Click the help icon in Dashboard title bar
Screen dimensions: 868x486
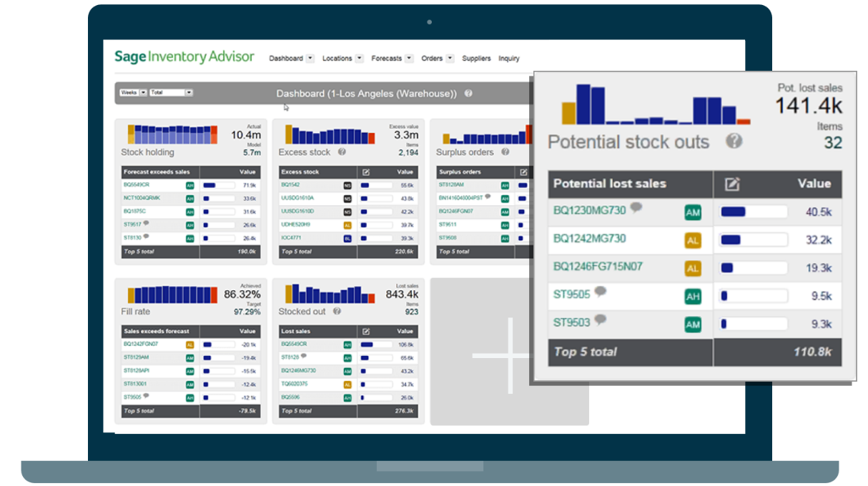click(468, 94)
